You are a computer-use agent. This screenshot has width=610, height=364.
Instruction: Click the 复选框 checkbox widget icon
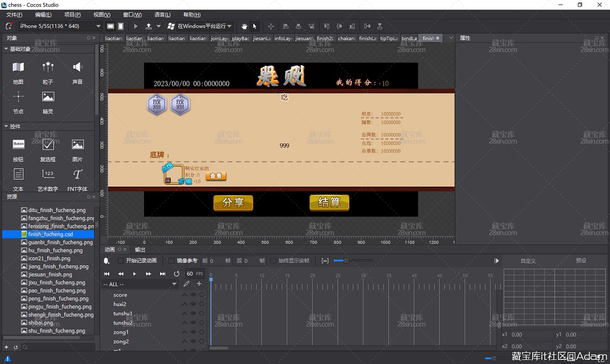click(48, 150)
